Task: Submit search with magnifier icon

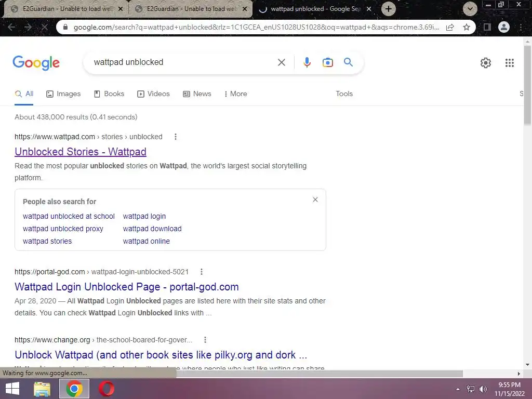Action: tap(348, 62)
